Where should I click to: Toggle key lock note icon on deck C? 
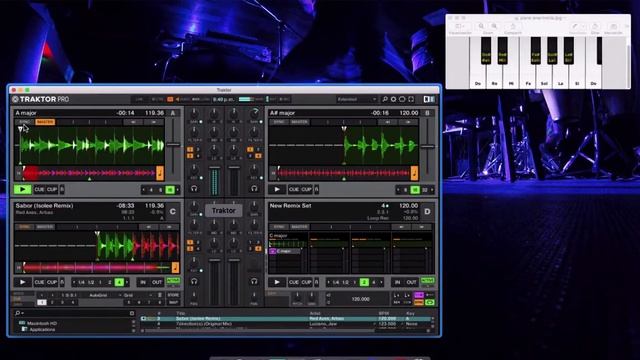[175, 267]
